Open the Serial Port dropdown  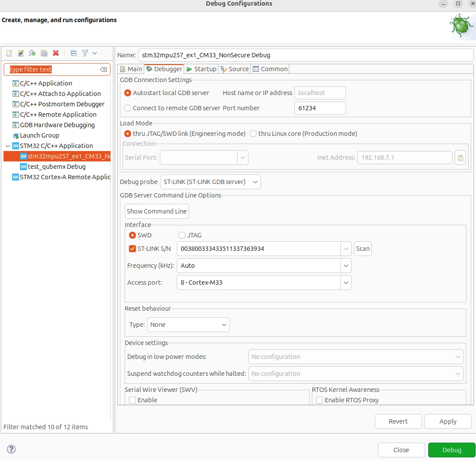click(x=242, y=158)
